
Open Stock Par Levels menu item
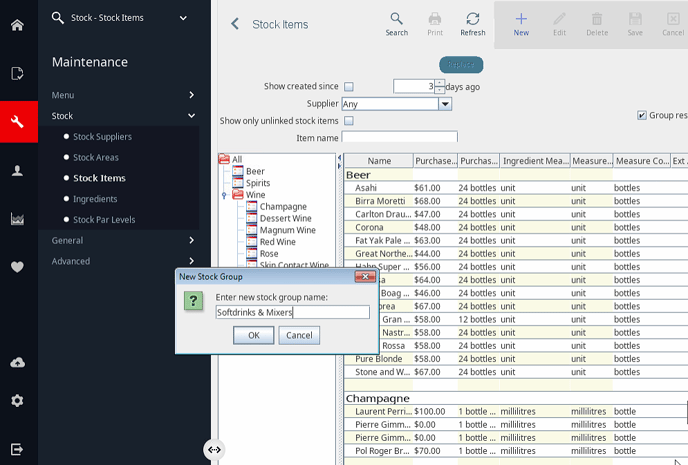[x=104, y=219]
